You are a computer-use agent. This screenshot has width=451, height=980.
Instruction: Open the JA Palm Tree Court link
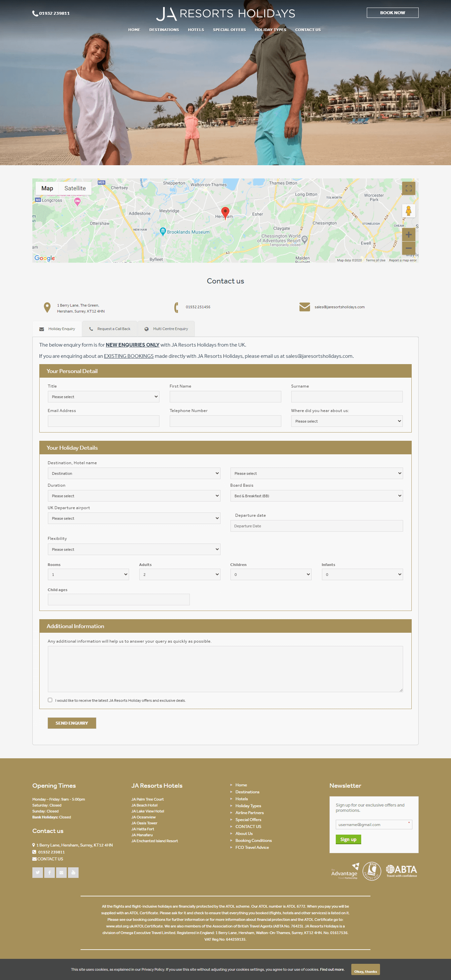pos(148,799)
